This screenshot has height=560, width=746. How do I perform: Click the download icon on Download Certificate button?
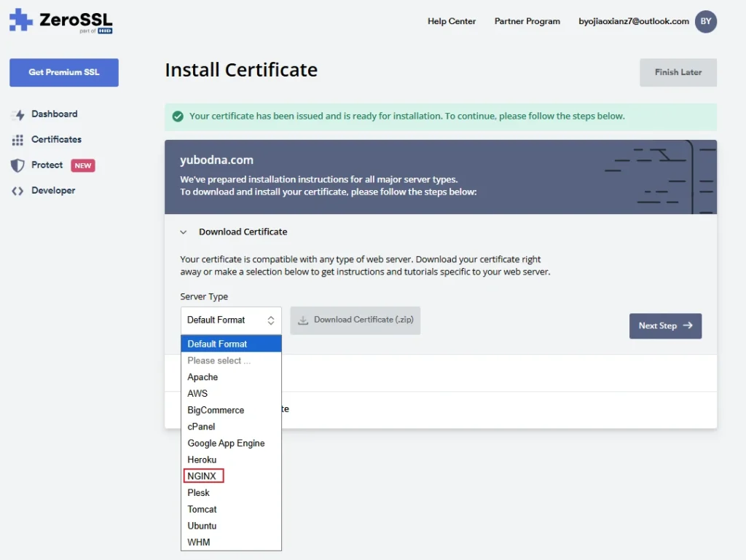pyautogui.click(x=304, y=320)
